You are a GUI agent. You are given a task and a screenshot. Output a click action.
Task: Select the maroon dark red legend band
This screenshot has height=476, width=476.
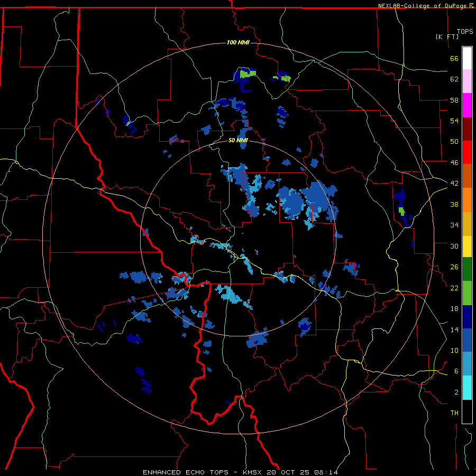point(467,129)
